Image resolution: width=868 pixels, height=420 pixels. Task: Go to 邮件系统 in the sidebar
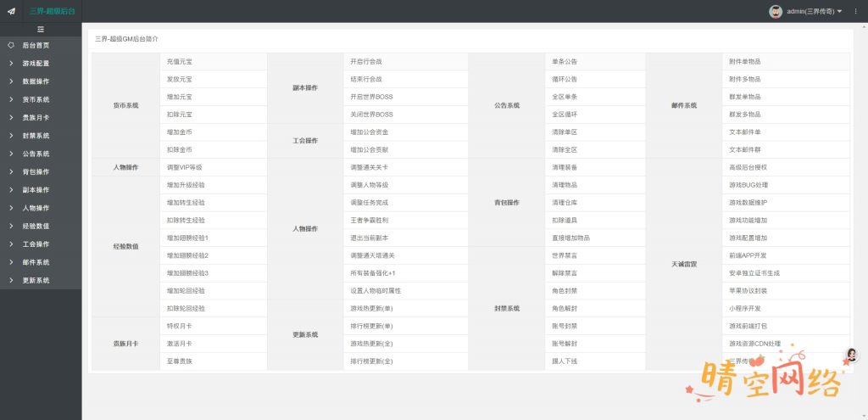pyautogui.click(x=36, y=262)
